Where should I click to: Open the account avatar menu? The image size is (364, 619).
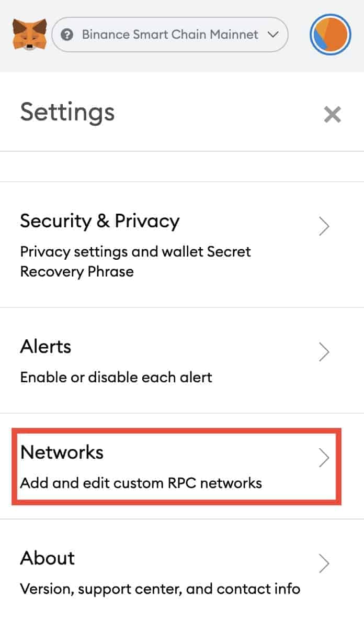(330, 34)
